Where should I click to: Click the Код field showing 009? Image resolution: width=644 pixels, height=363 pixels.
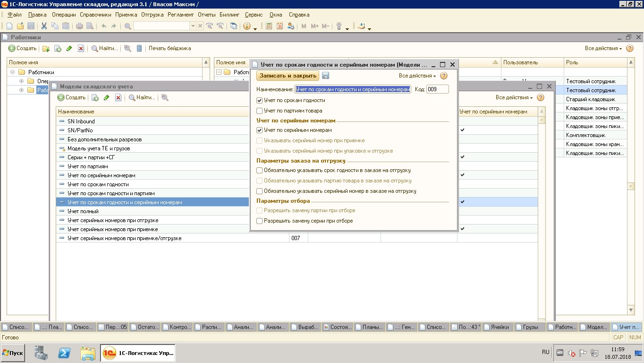click(x=438, y=89)
